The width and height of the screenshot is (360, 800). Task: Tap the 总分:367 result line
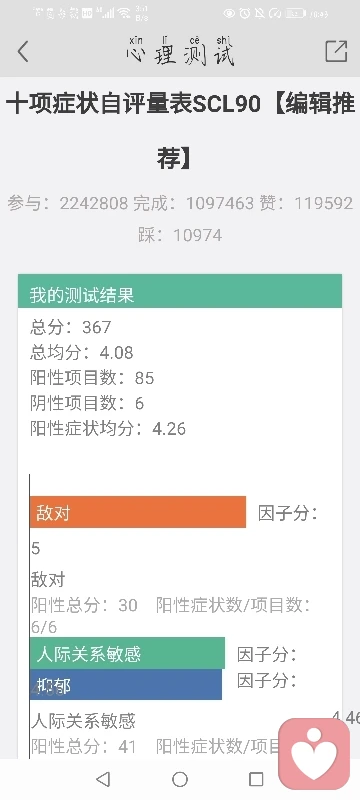[x=70, y=327]
